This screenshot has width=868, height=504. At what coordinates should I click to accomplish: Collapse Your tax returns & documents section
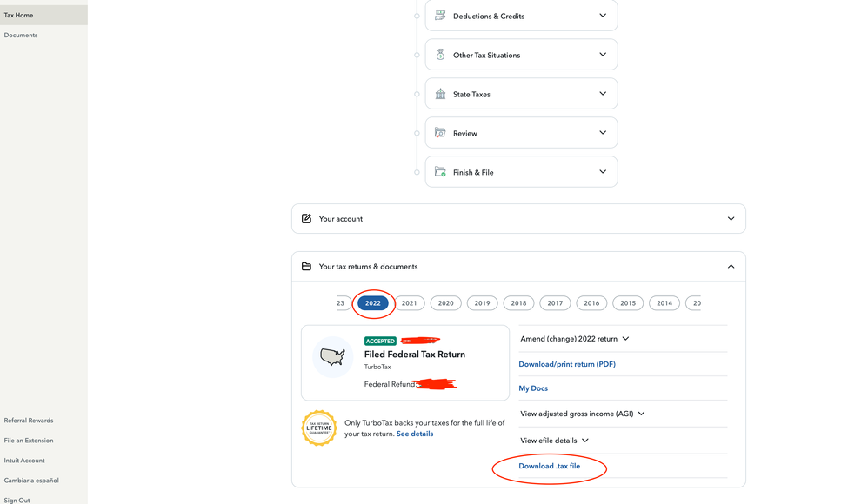tap(731, 267)
